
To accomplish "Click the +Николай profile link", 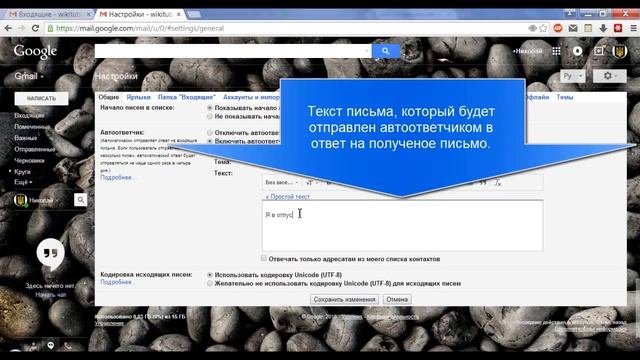I will click(527, 51).
